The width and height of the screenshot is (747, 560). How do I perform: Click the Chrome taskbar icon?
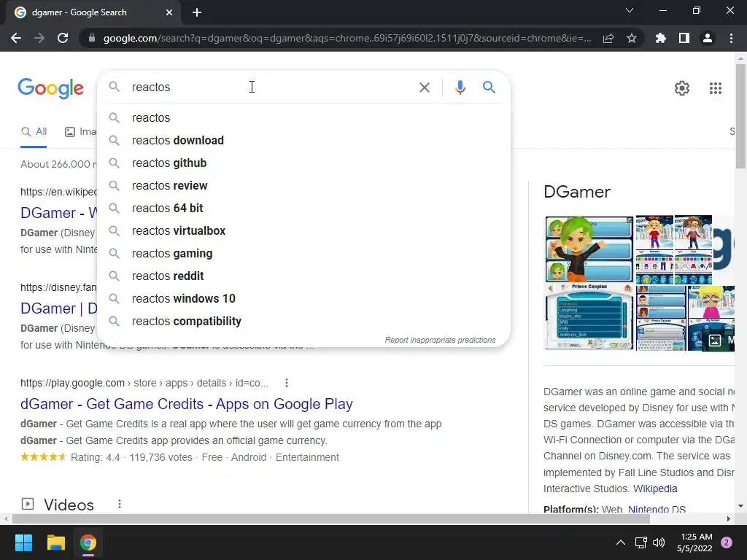coord(88,542)
